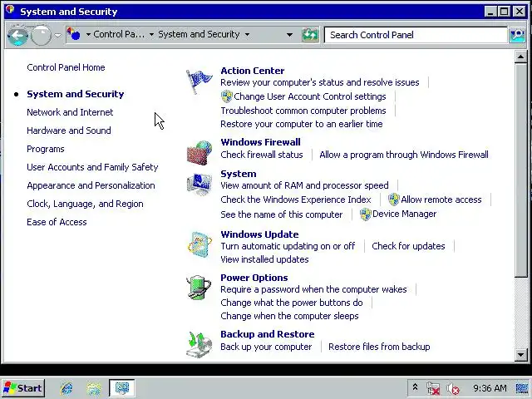This screenshot has height=399, width=532.
Task: Click the System computer monitor icon
Action: coord(199,184)
